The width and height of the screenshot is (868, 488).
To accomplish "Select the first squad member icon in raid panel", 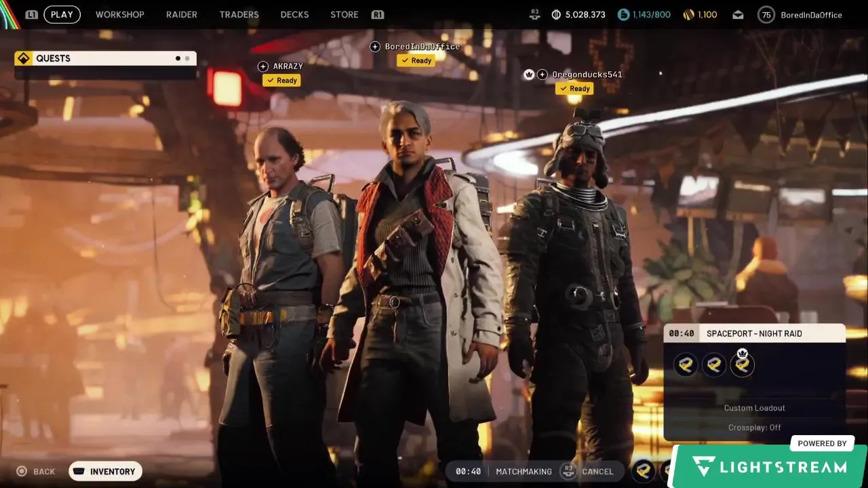I will click(x=686, y=365).
